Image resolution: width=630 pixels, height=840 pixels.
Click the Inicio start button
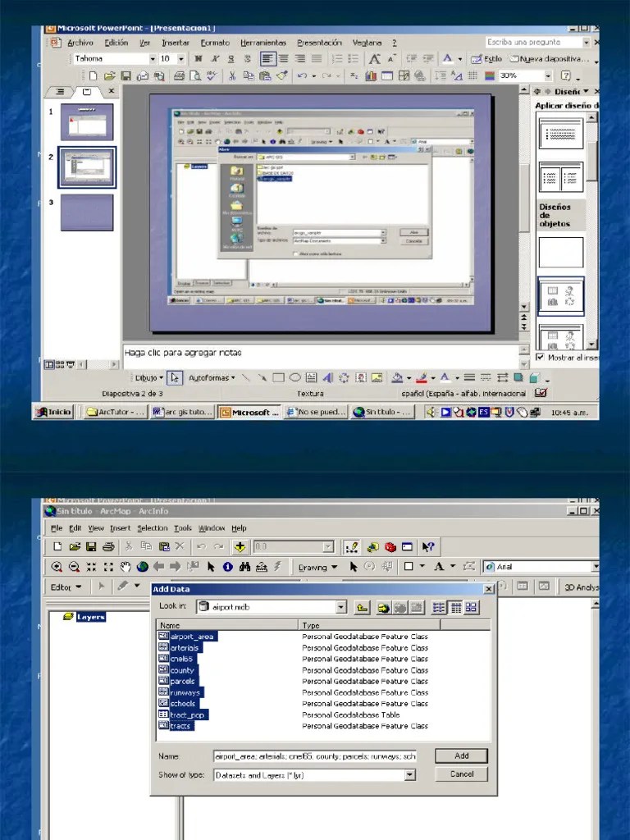tap(53, 412)
